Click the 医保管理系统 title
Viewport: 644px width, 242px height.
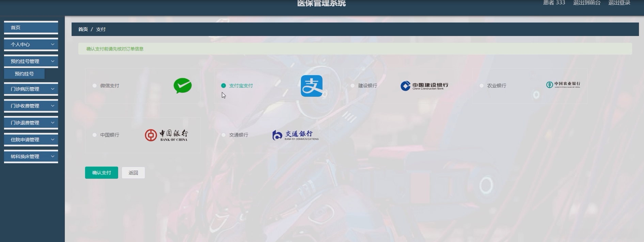(x=321, y=3)
